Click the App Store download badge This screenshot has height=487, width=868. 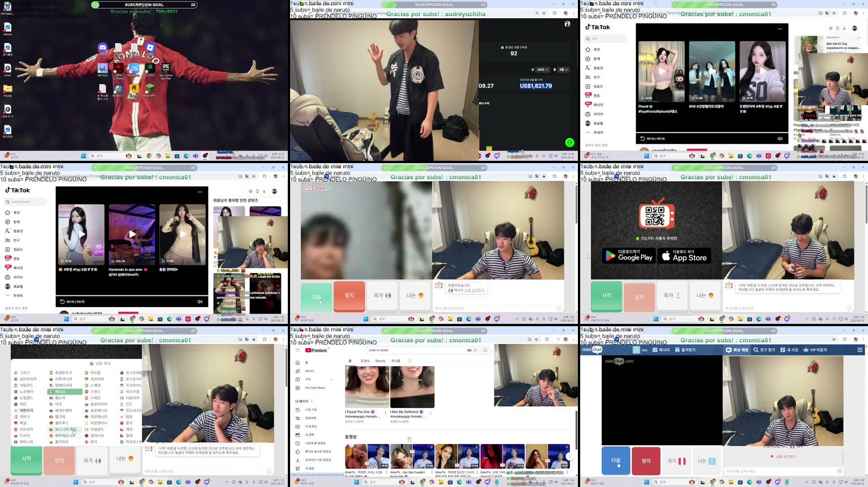click(x=684, y=256)
